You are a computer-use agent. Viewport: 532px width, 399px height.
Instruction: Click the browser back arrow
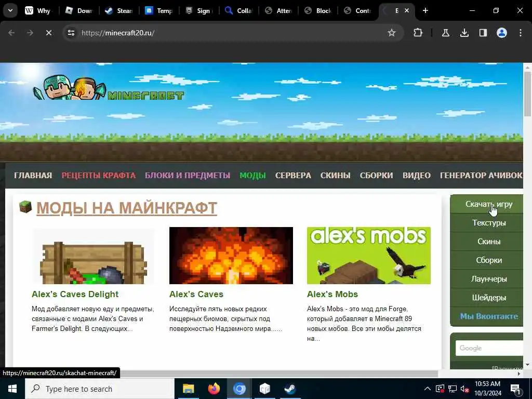[x=11, y=33]
